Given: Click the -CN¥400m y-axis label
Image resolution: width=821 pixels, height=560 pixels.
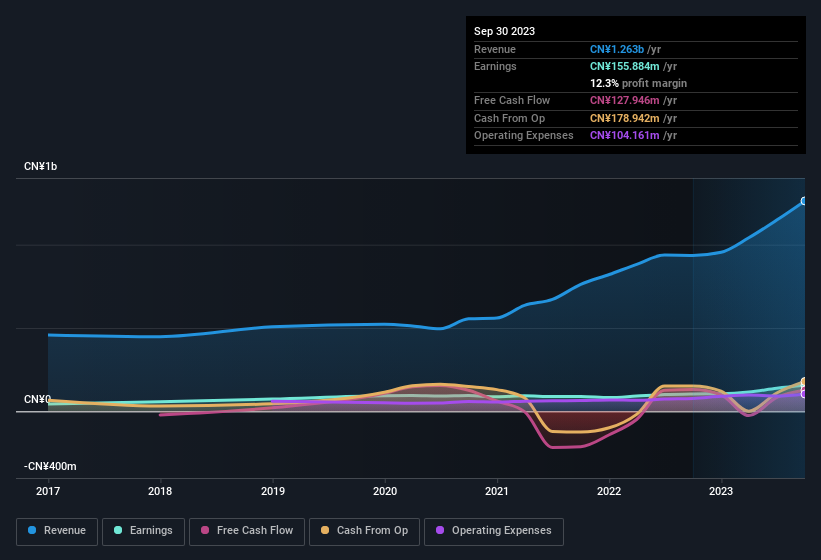Looking at the screenshot, I should coord(51,466).
